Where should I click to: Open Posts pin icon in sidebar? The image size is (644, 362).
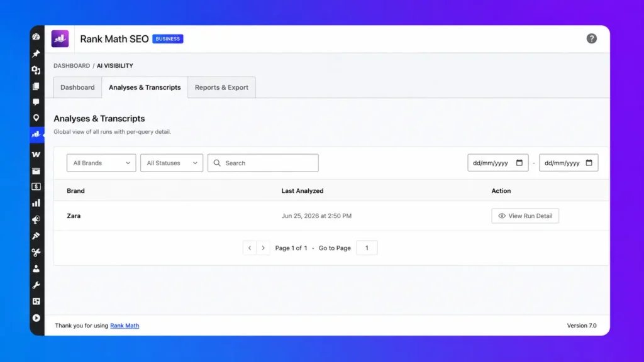tap(36, 54)
